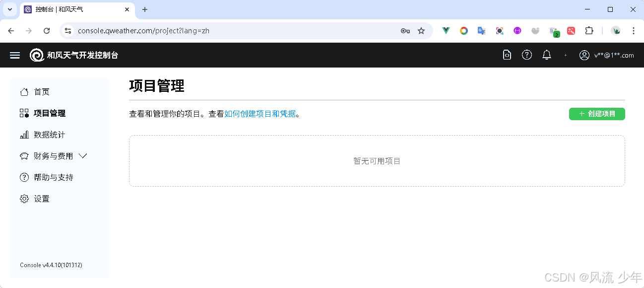Open the translate extension icon
The width and height of the screenshot is (644, 288).
tap(481, 31)
